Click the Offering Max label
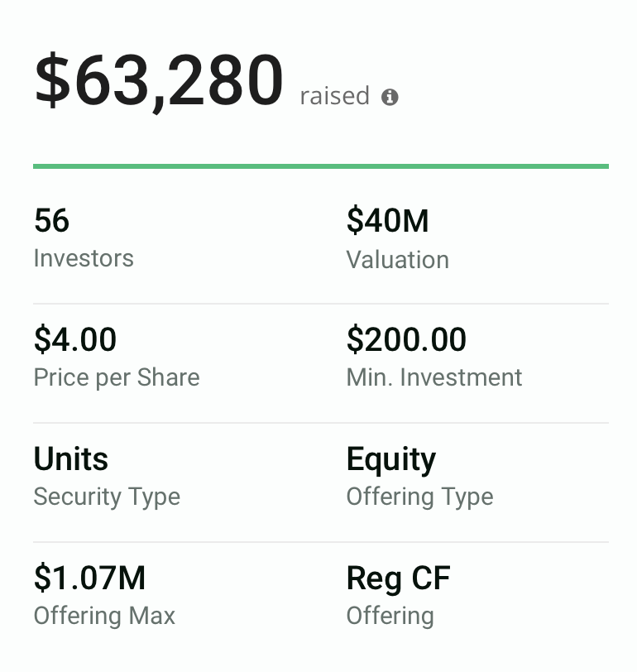Viewport: 637px width, 672px height. point(104,616)
